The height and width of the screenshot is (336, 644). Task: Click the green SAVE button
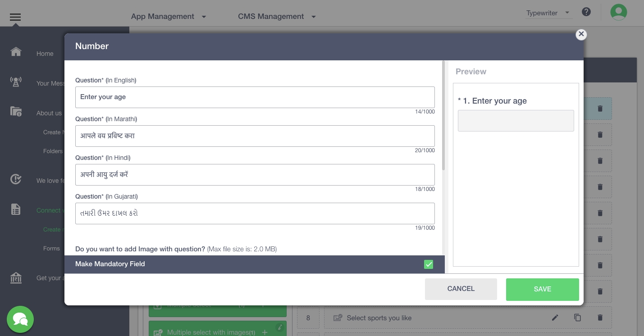coord(542,289)
